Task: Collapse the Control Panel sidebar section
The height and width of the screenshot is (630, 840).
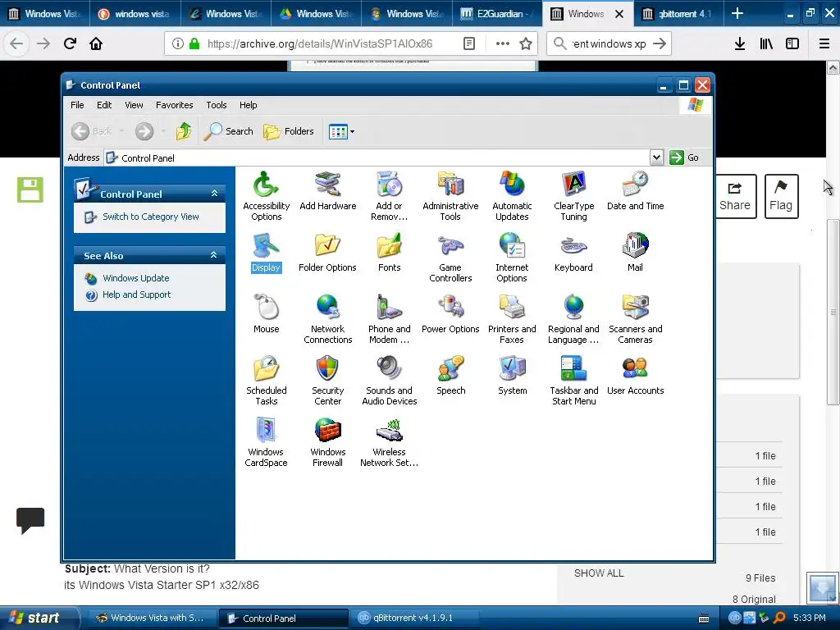Action: 214,194
